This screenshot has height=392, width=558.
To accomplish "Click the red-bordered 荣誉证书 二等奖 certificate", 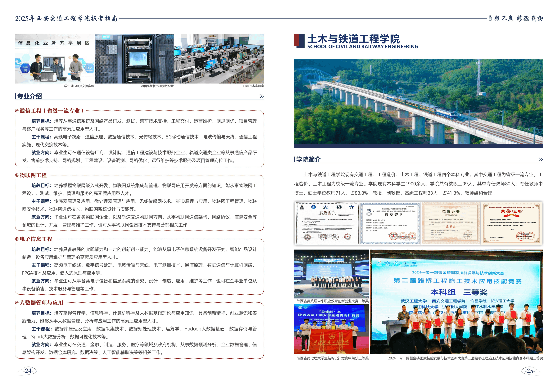I will 512,223.
